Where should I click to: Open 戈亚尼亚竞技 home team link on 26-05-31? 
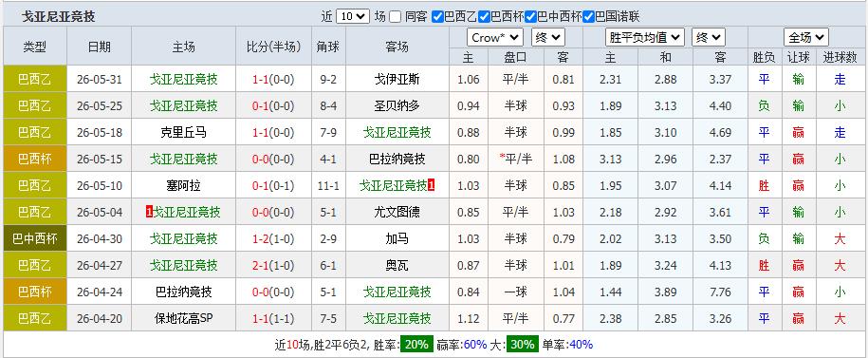coord(183,79)
